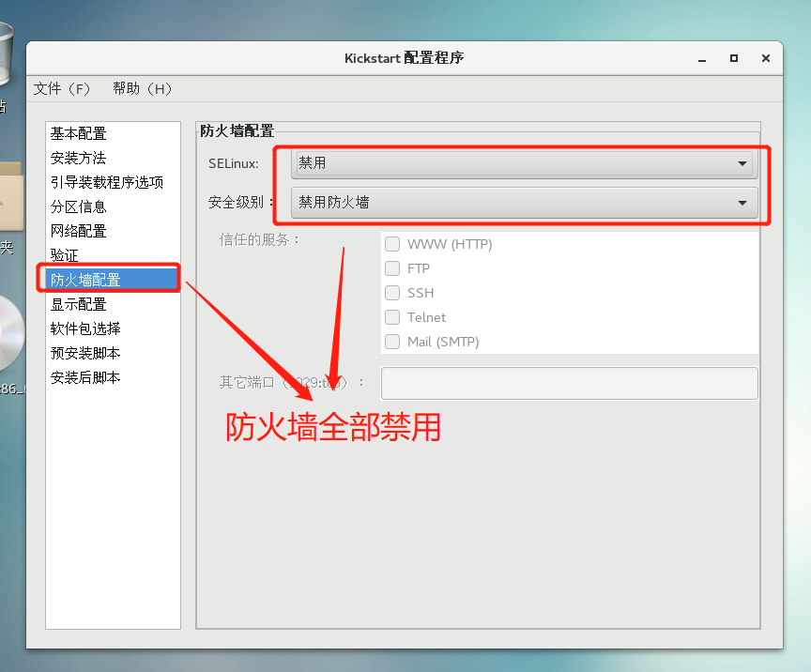
Task: Select 防火墙配置 in the sidebar
Action: click(x=113, y=280)
